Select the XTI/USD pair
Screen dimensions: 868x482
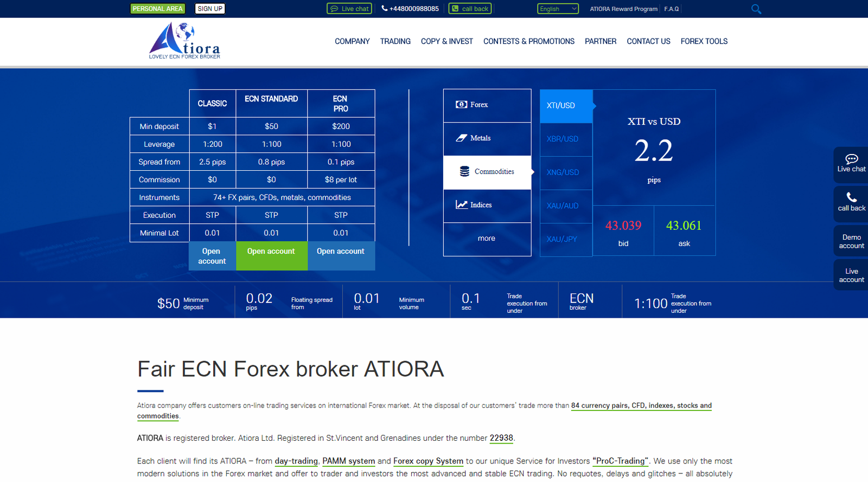tap(566, 106)
